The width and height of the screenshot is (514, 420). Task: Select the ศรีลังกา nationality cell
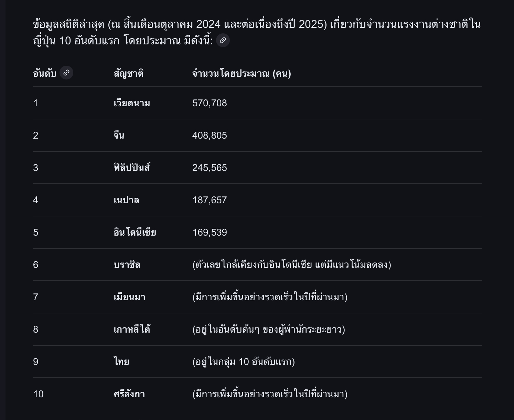[129, 394]
